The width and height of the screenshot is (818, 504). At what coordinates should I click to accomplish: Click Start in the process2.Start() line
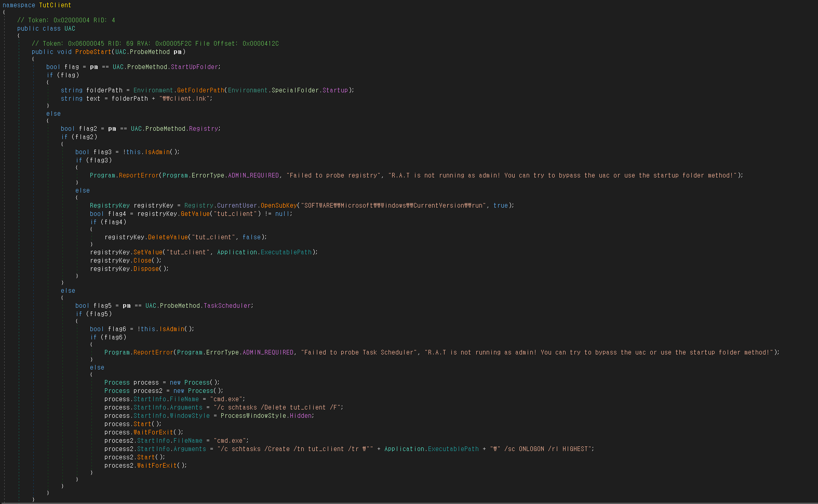[146, 457]
